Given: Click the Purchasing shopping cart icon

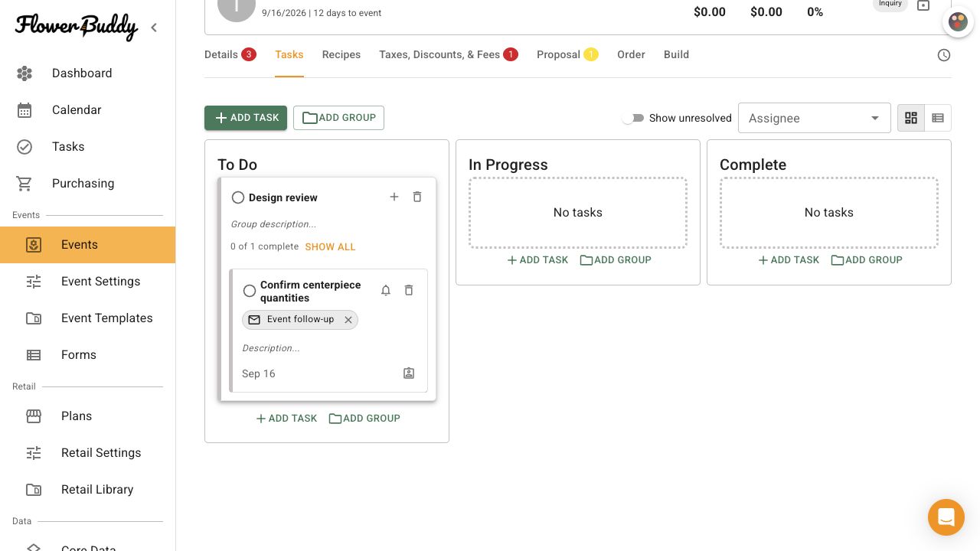Looking at the screenshot, I should (24, 184).
